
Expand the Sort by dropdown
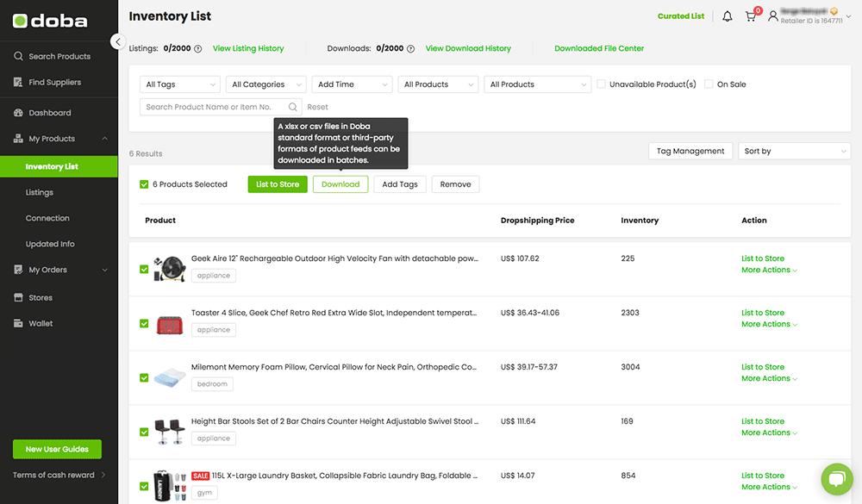point(795,151)
